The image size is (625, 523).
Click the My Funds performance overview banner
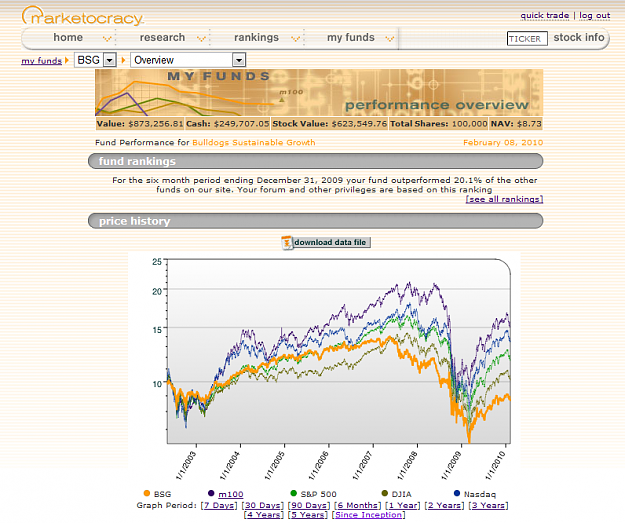319,92
